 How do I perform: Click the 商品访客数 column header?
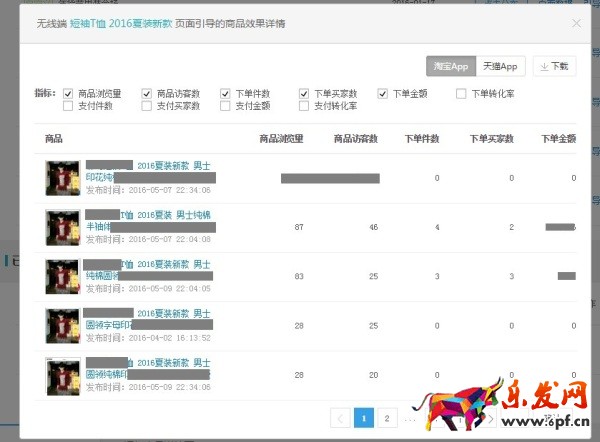click(356, 139)
